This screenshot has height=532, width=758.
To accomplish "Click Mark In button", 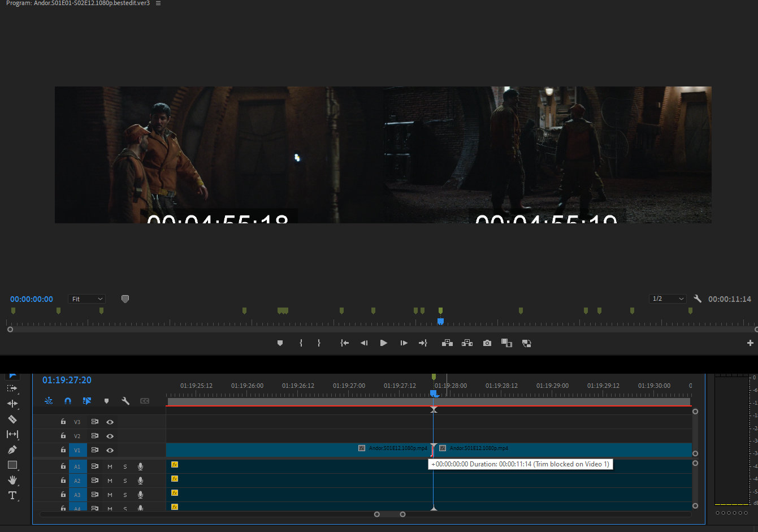I will (x=301, y=343).
